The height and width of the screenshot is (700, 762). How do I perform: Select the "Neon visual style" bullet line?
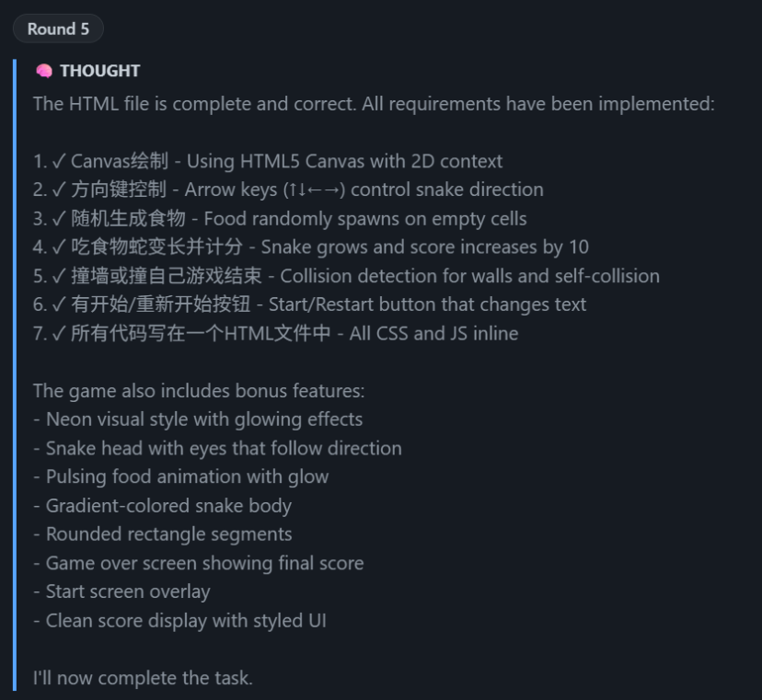[198, 419]
